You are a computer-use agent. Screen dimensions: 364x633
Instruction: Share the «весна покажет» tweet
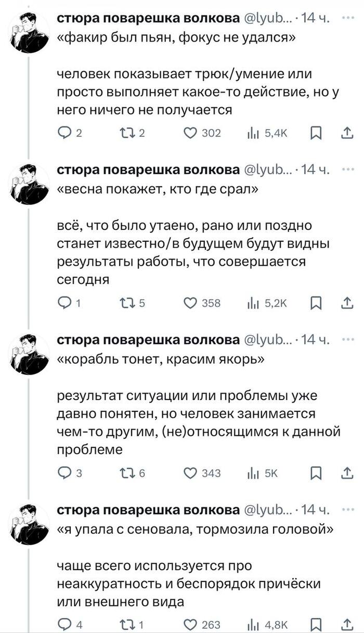[x=346, y=303]
